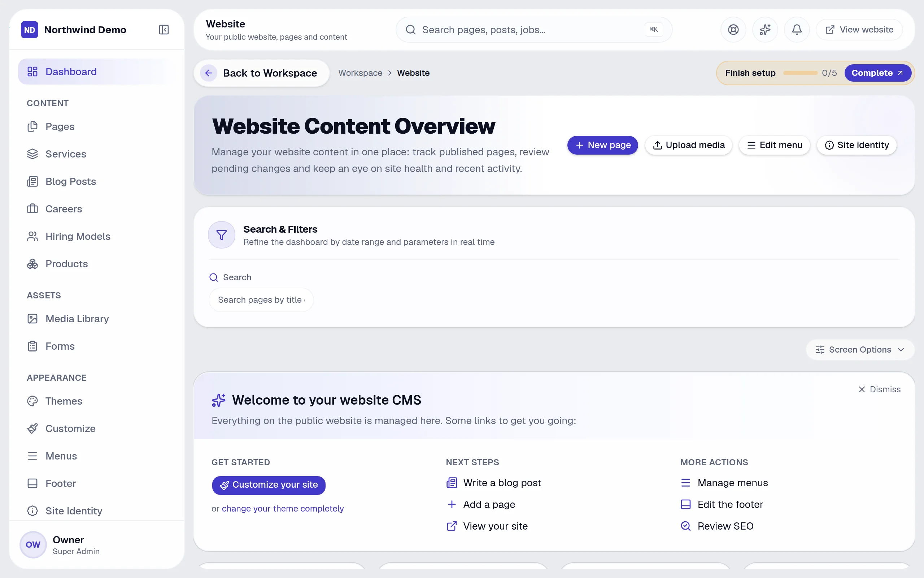The width and height of the screenshot is (924, 578).
Task: Focus the global search pages, posts, jobs field
Action: [534, 30]
